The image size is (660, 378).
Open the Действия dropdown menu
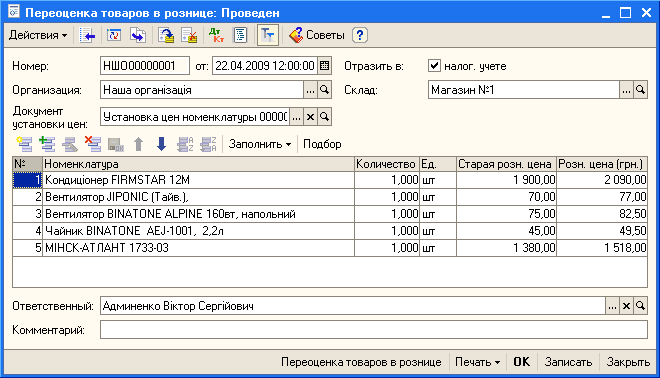pos(38,35)
